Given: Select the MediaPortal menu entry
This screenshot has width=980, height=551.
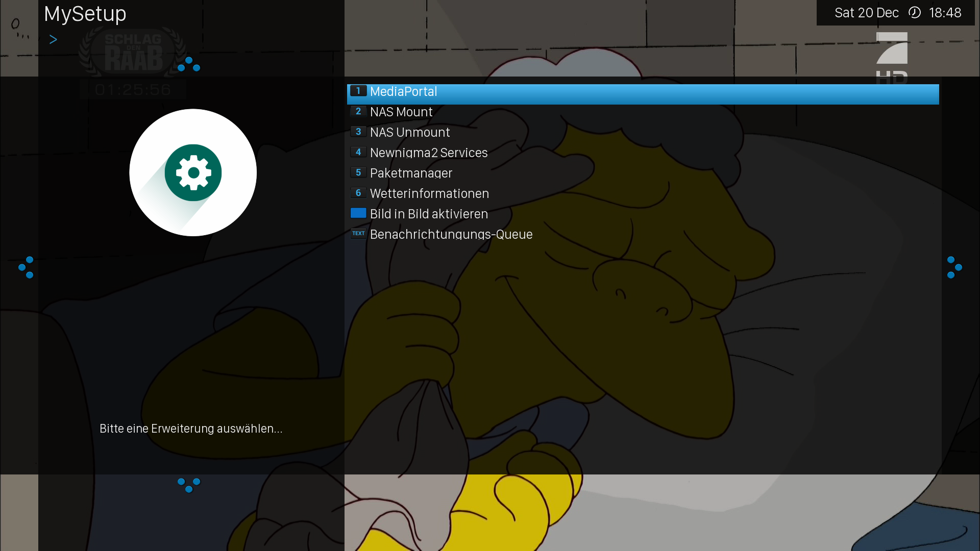Looking at the screenshot, I should (403, 92).
